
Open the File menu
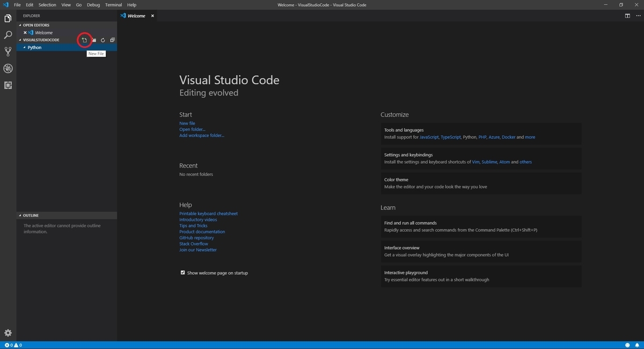click(17, 5)
